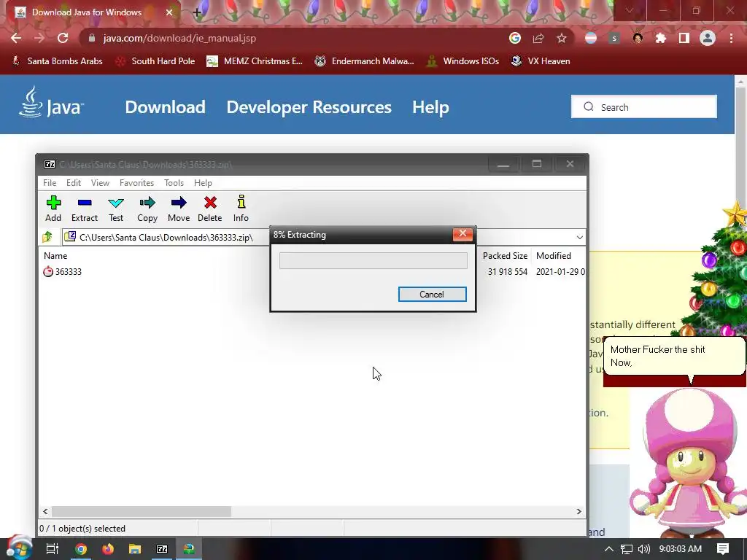747x560 pixels.
Task: Open the Favorites menu
Action: pos(136,183)
